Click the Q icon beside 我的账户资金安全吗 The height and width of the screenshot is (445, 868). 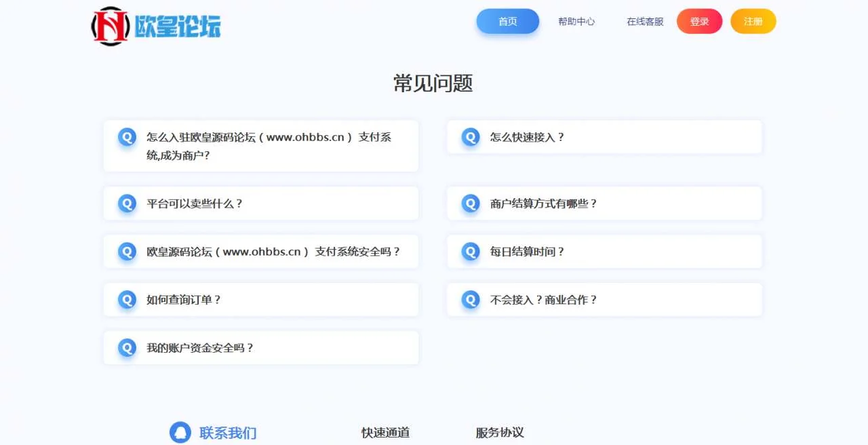click(x=127, y=348)
